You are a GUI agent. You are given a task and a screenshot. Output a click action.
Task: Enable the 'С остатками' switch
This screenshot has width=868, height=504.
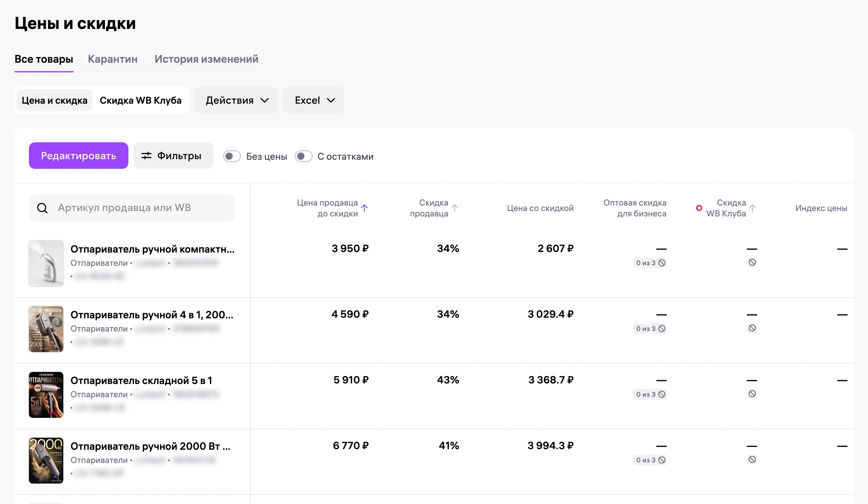pos(303,156)
